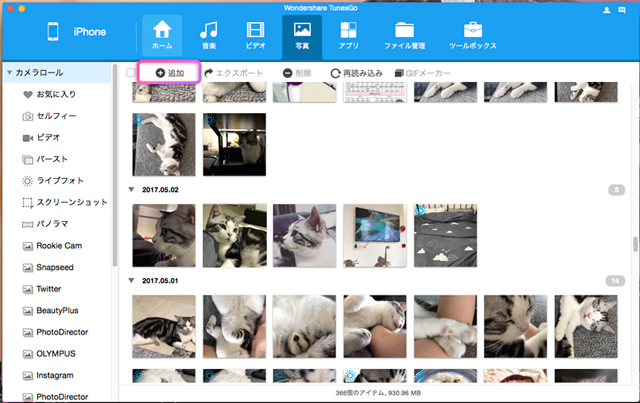Open the Snapseed album
Screen dimensions: 640x403
[x=56, y=267]
